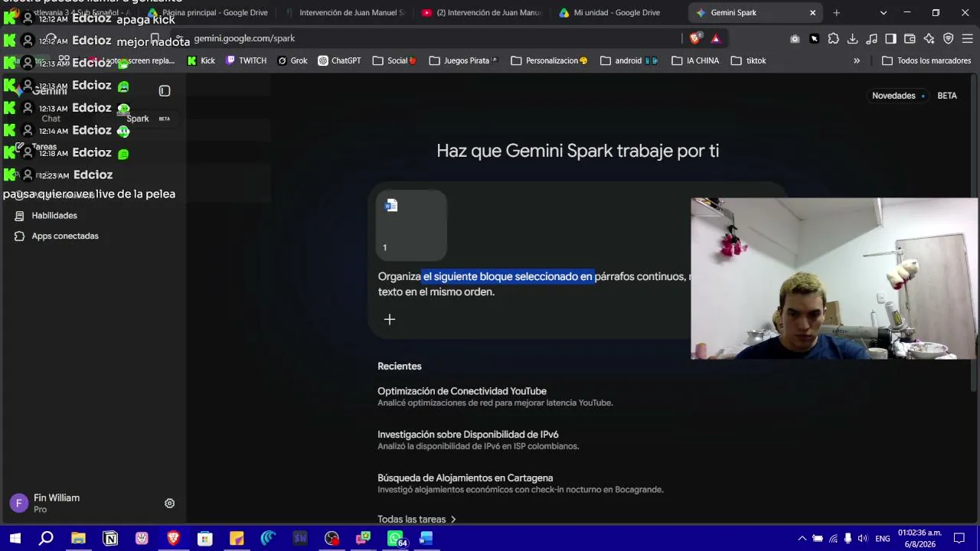Open the Windows notification center icon
The image size is (980, 551).
click(959, 538)
